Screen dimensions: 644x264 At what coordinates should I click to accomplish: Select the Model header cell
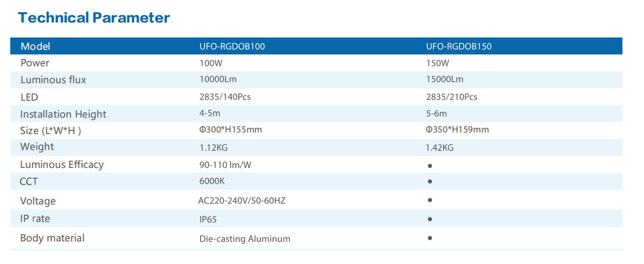[x=35, y=47]
